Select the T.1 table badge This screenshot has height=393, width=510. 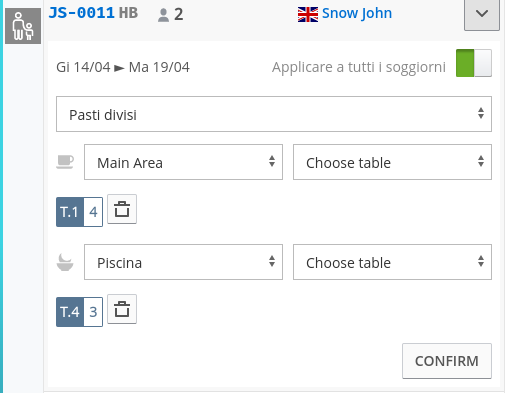(79, 212)
